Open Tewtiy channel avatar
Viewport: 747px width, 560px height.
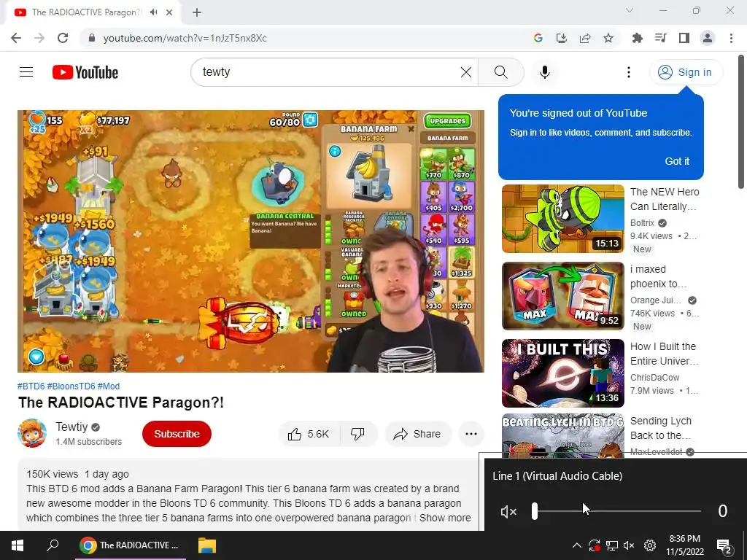tap(32, 433)
